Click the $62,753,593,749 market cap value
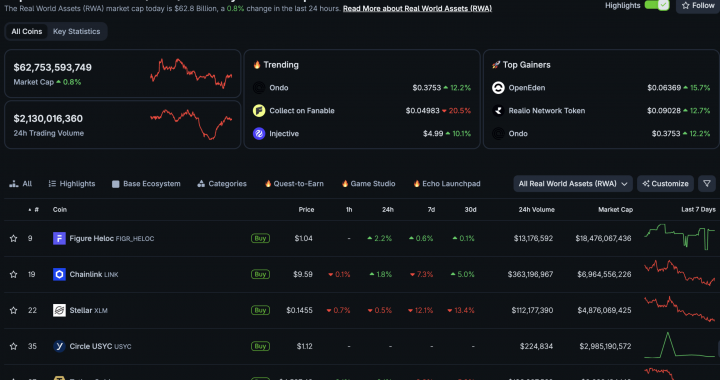 pyautogui.click(x=52, y=67)
